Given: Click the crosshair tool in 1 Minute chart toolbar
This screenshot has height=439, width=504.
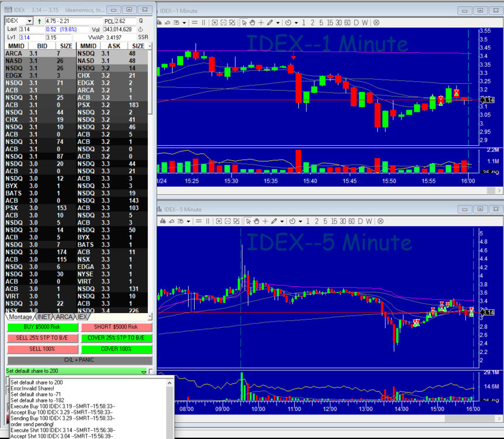Looking at the screenshot, I should [261, 22].
